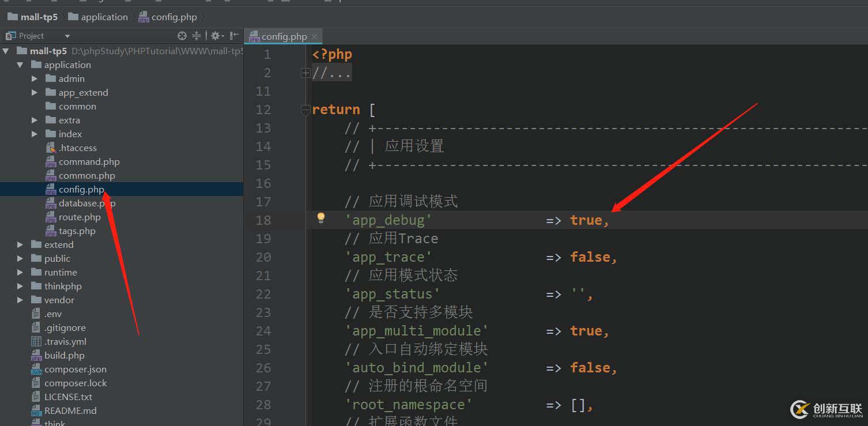Click the extra folder label
The image size is (868, 426).
point(69,120)
